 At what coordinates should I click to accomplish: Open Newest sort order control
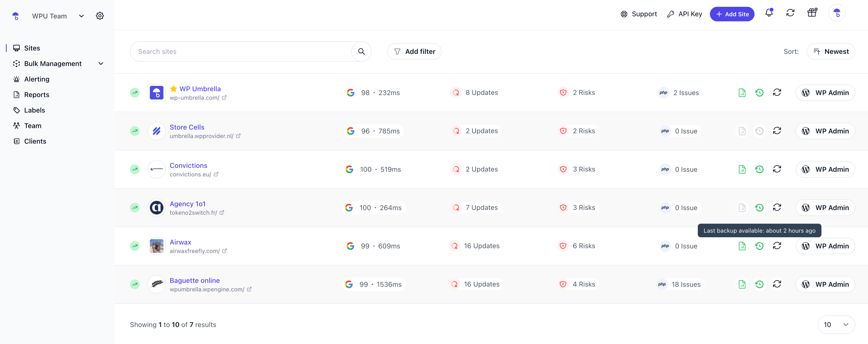[x=831, y=52]
